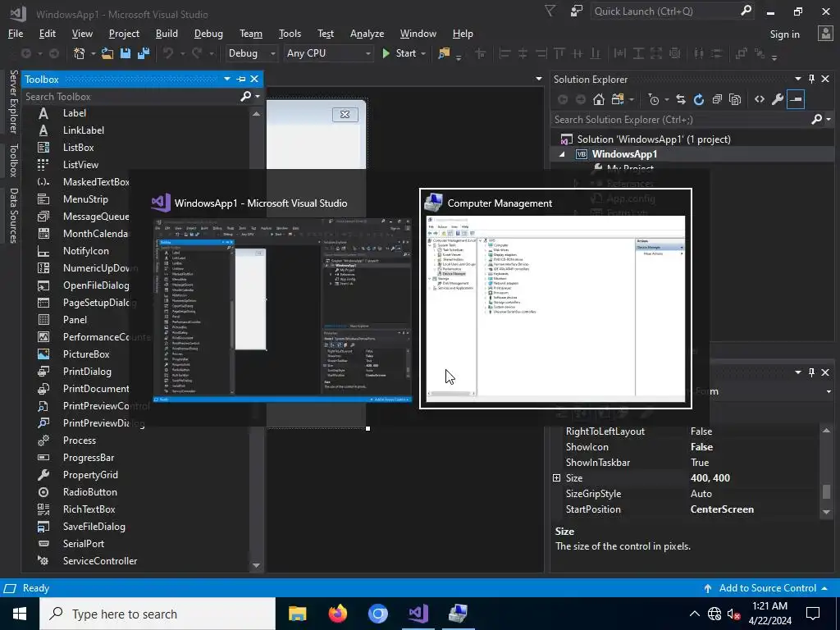Click the Collapse All icon in Solution Explorer
The width and height of the screenshot is (840, 630).
click(717, 99)
